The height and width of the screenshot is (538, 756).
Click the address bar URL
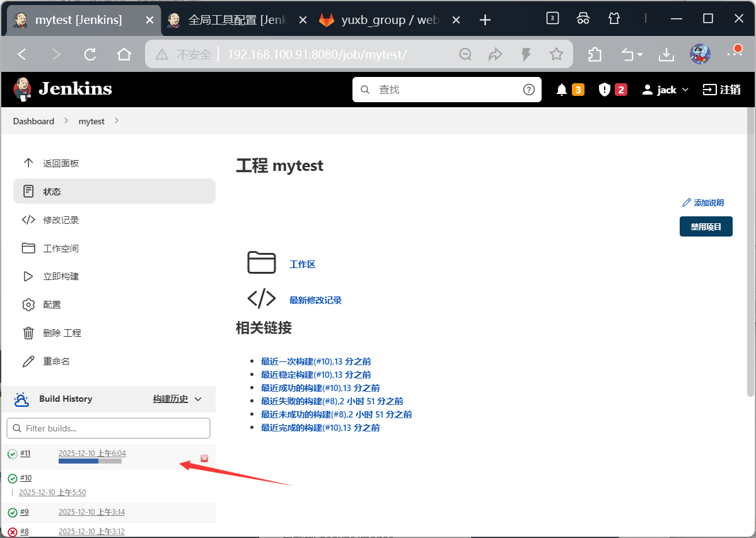pos(317,54)
